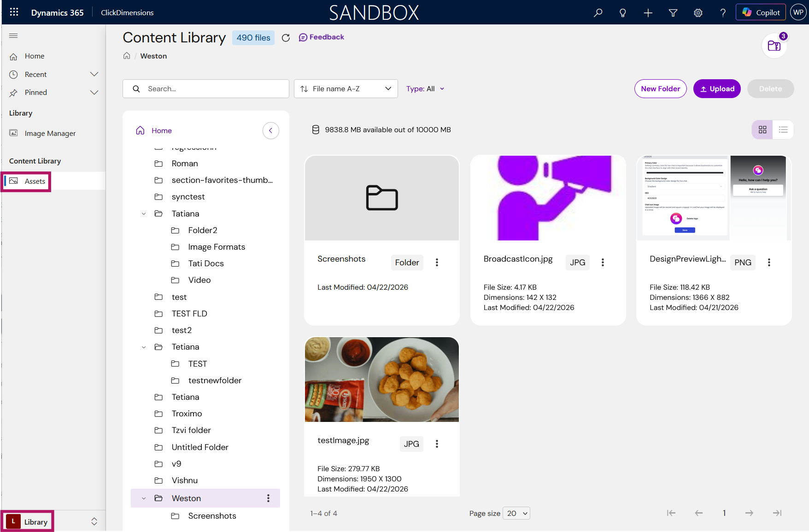Go to first page arrow
Screen dimensions: 809x532
(x=671, y=513)
